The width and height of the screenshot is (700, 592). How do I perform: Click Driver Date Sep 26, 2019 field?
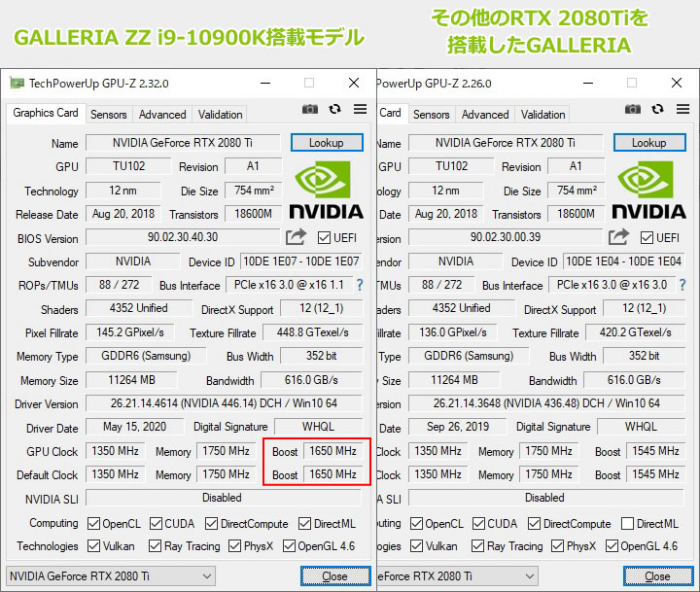point(458,427)
